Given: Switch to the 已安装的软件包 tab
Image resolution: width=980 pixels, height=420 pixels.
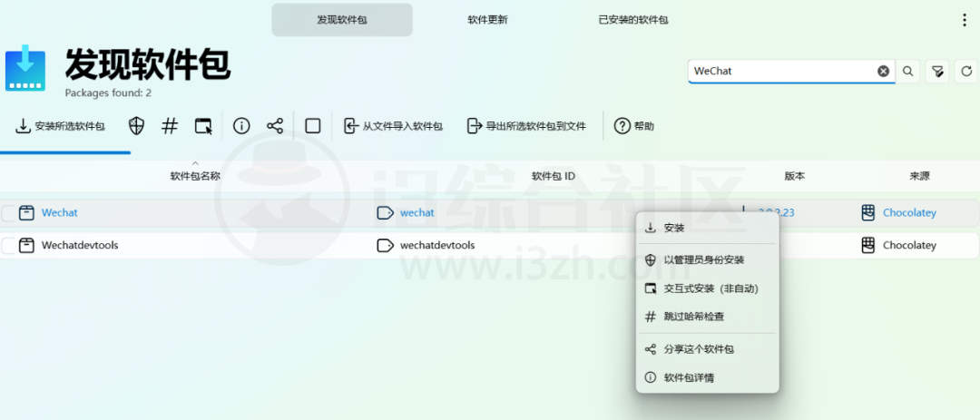Looking at the screenshot, I should (633, 20).
